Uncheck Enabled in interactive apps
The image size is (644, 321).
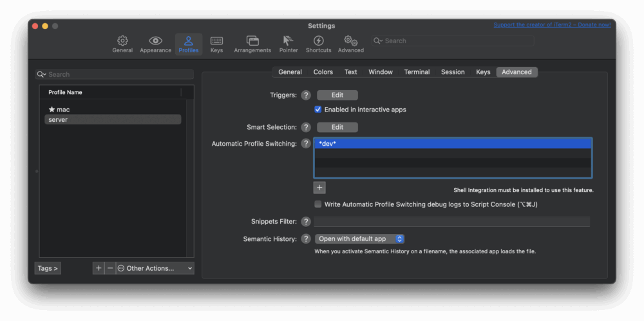(318, 110)
